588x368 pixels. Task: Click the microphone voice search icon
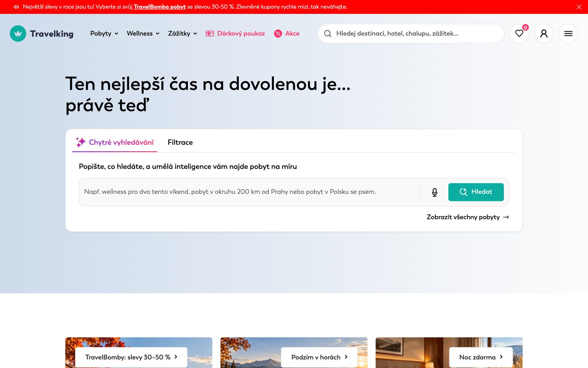point(435,192)
